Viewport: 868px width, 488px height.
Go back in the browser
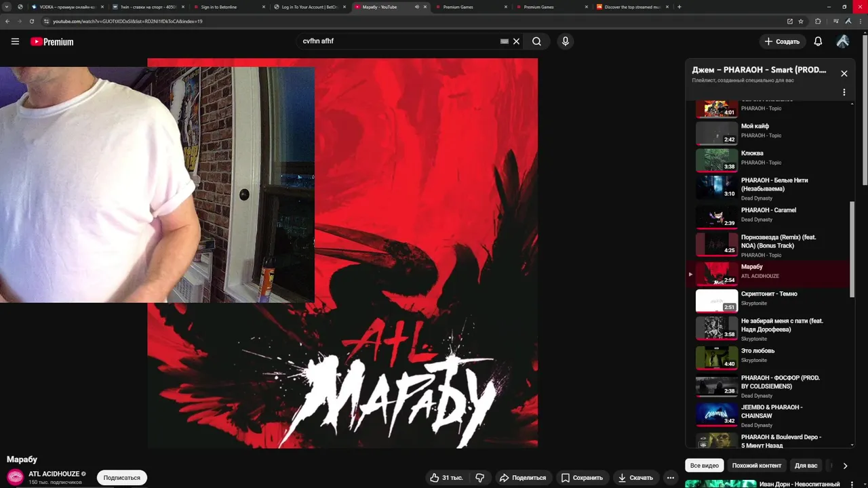7,21
